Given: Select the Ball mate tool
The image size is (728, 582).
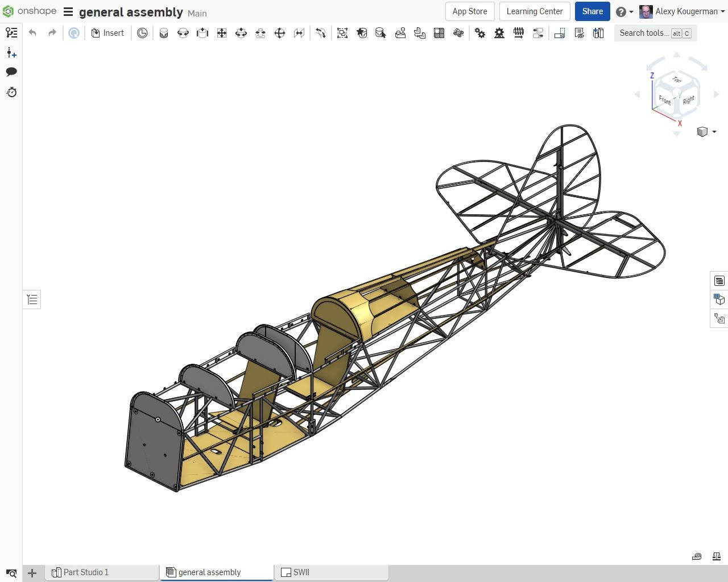Looking at the screenshot, I should [x=280, y=33].
